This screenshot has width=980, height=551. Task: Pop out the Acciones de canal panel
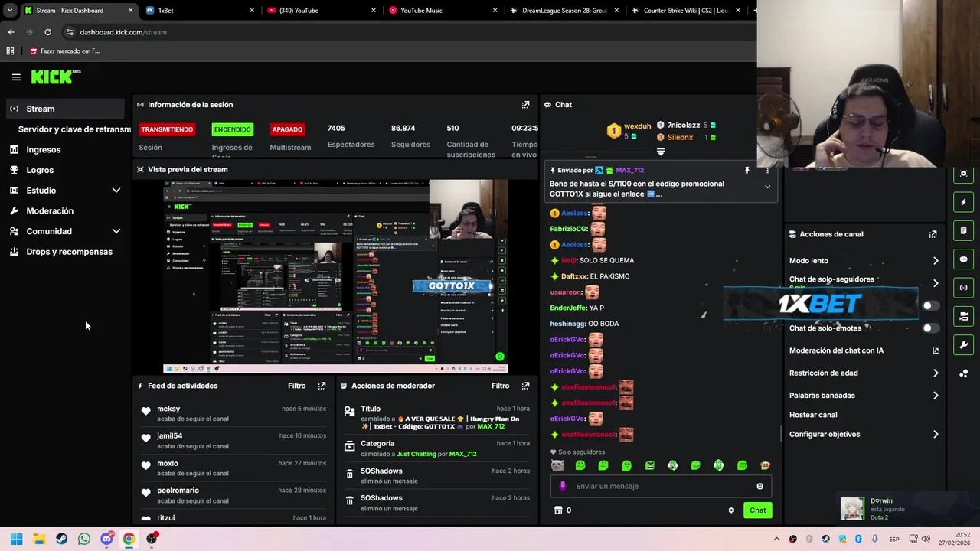click(x=933, y=234)
